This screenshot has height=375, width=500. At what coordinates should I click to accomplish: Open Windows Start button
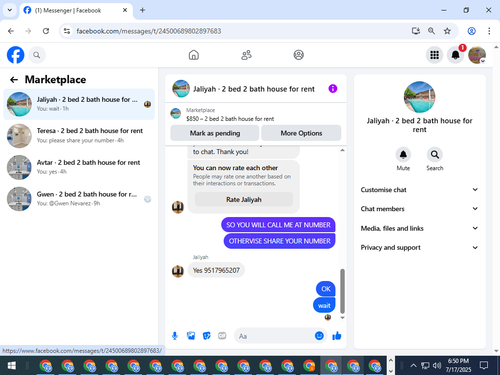12,366
